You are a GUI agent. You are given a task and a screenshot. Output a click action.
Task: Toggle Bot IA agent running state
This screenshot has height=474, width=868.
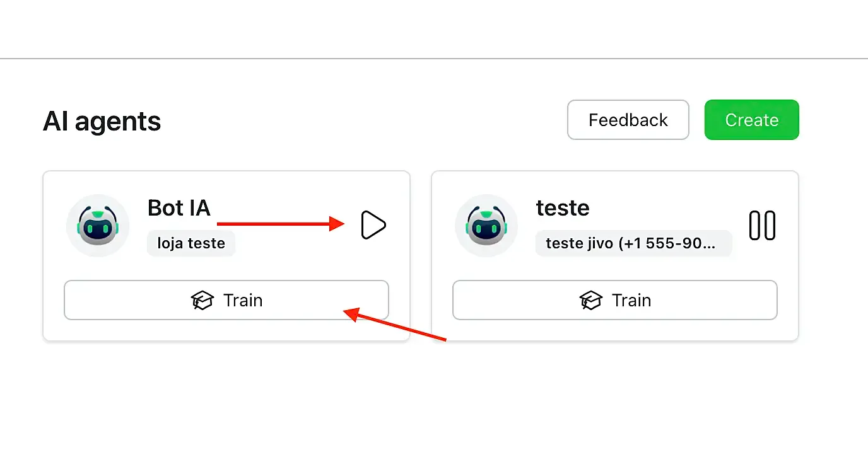(373, 225)
